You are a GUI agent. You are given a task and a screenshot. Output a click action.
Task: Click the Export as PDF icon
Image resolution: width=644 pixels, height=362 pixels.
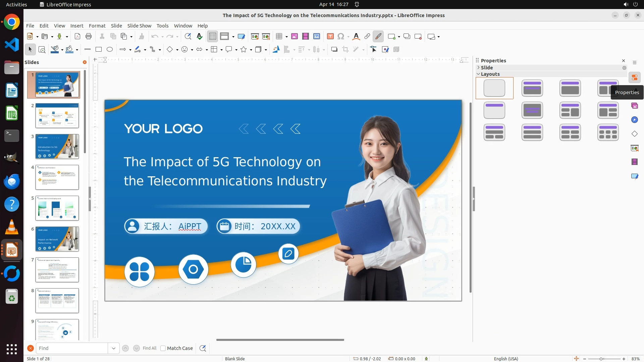[x=77, y=37]
